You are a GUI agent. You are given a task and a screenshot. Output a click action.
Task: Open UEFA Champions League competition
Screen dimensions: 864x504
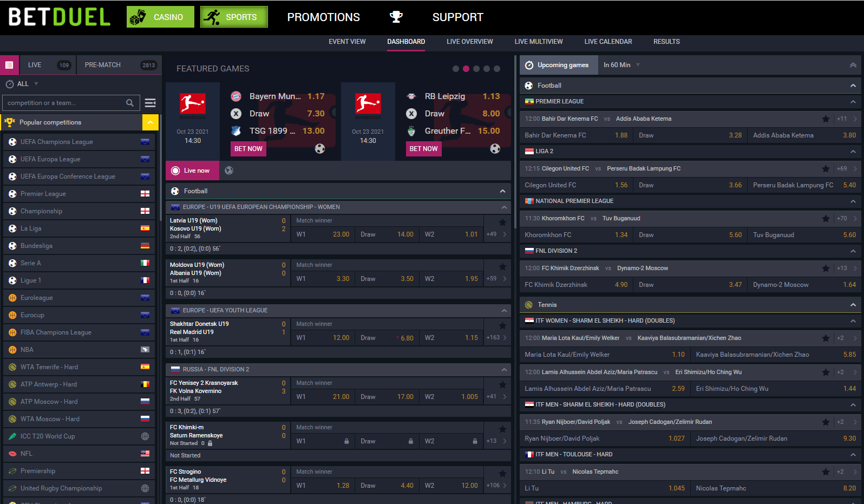coord(57,142)
